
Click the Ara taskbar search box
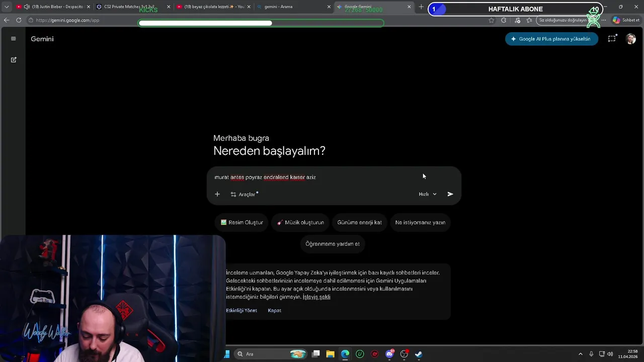point(272,354)
